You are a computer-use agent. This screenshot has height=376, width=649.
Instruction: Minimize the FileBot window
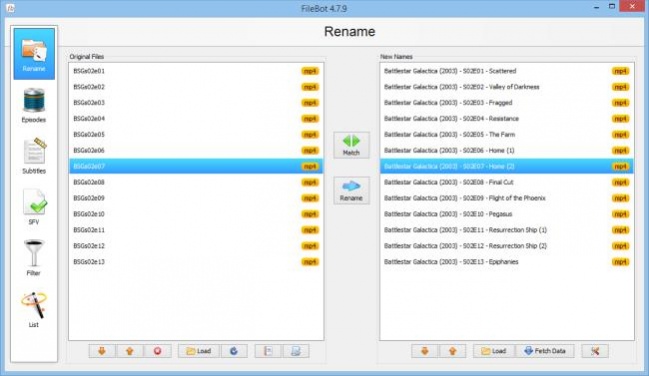(596, 7)
